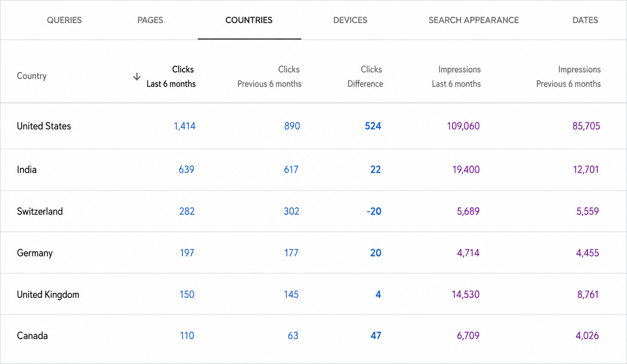Click the 12,701 impressions value
This screenshot has height=364, width=627.
[x=586, y=169]
